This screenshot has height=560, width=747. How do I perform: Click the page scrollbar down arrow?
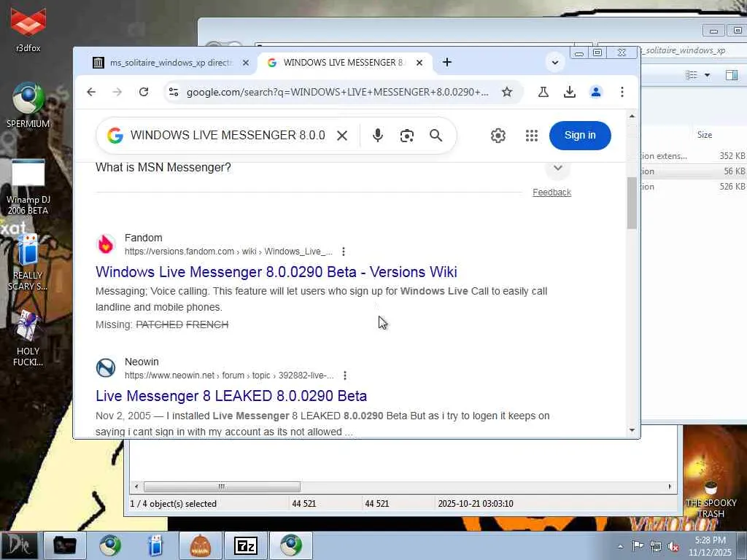[632, 430]
